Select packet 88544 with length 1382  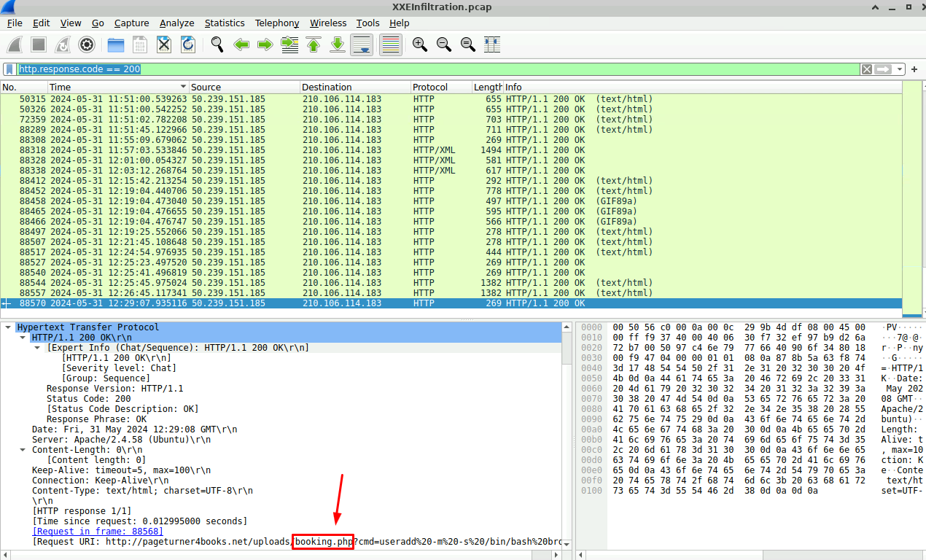451,283
